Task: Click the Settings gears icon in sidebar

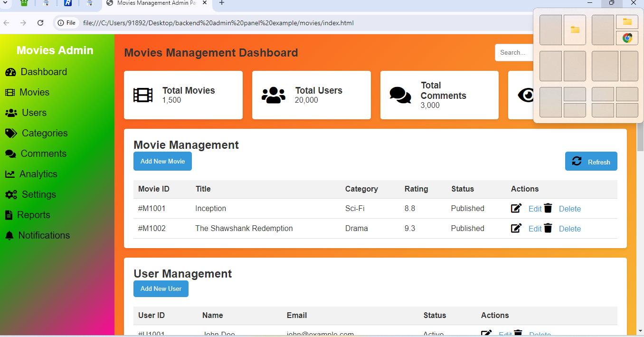Action: coord(11,195)
